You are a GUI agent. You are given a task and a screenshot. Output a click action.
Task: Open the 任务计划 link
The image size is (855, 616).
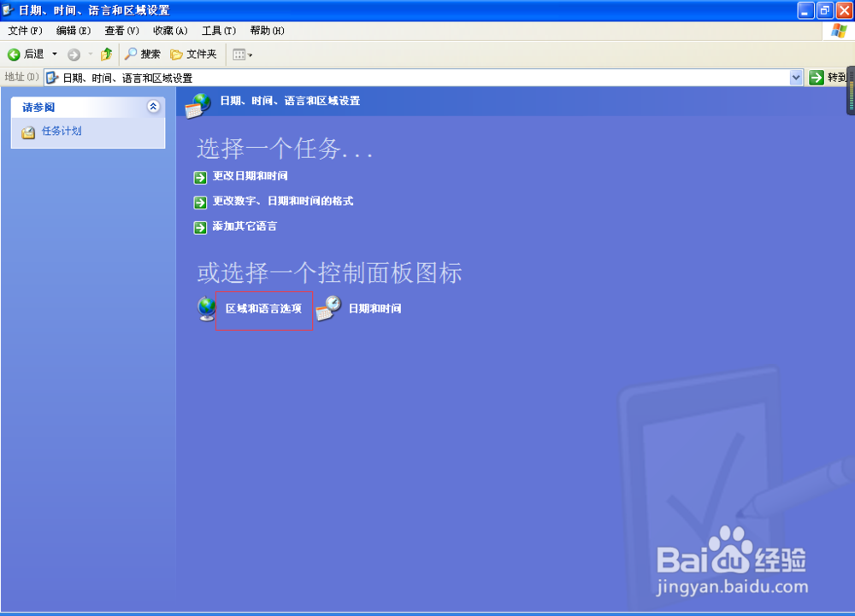[62, 131]
